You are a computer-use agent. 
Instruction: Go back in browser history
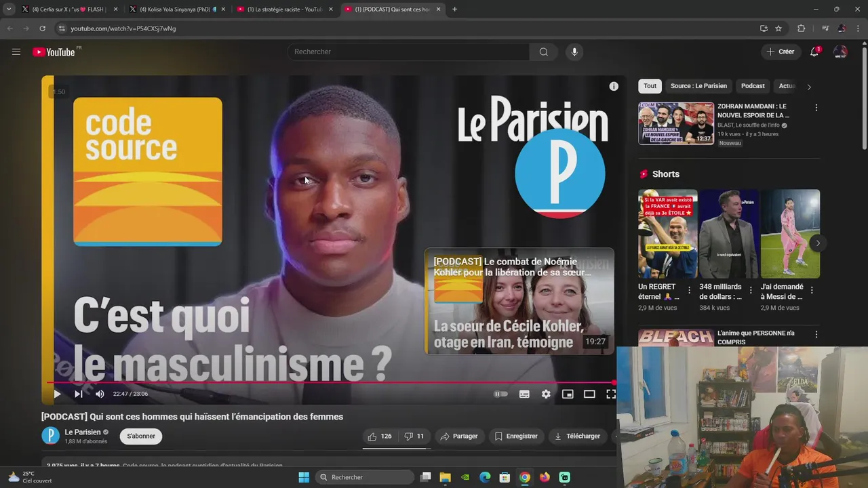point(9,28)
